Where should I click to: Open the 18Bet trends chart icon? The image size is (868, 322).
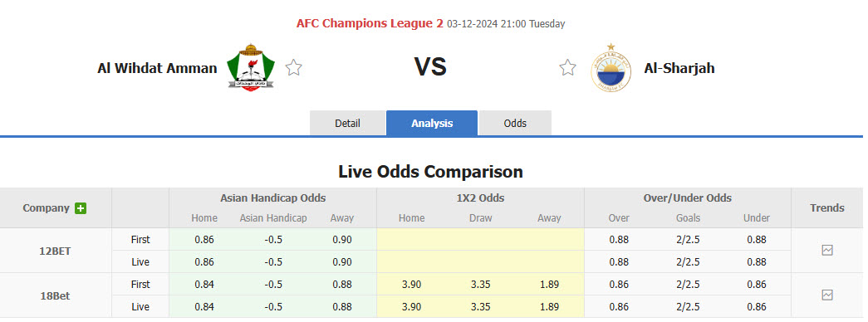coord(827,295)
